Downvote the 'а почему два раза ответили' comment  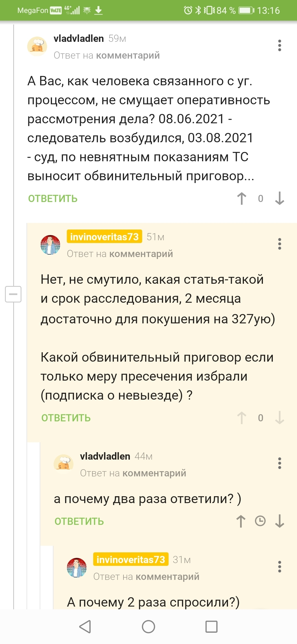pos(279,521)
